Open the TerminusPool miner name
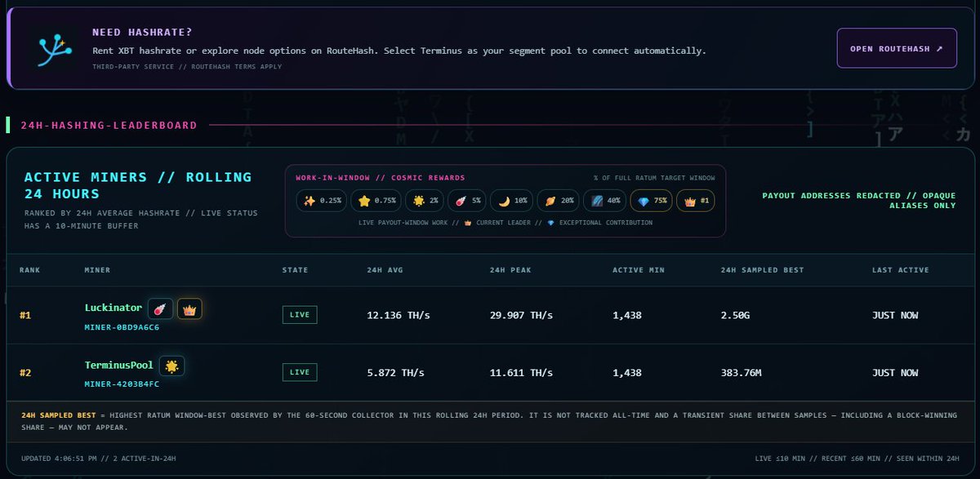This screenshot has height=479, width=980. [119, 365]
